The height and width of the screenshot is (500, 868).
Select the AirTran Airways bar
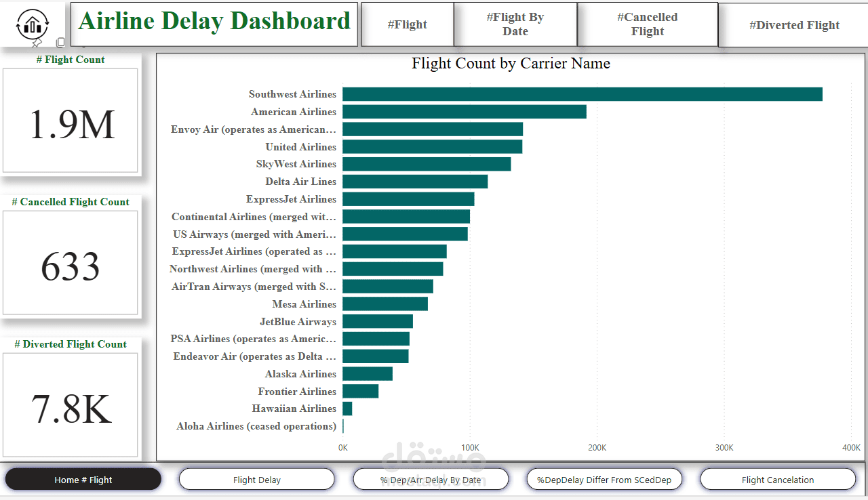388,287
